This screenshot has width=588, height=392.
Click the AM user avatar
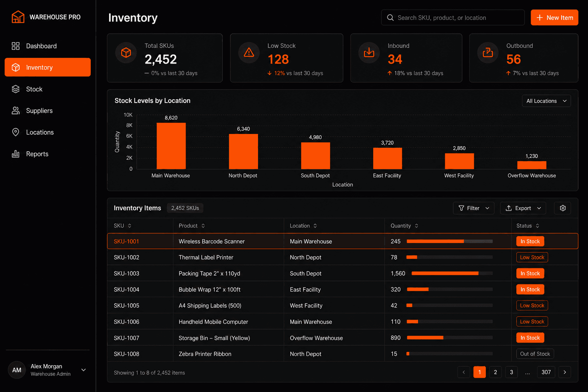[17, 370]
